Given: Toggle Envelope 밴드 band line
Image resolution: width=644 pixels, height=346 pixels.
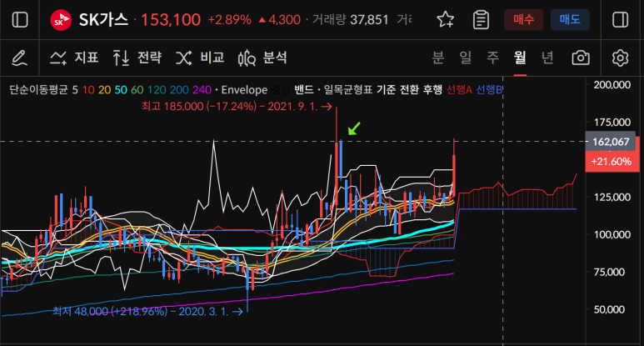Looking at the screenshot, I should [x=304, y=89].
